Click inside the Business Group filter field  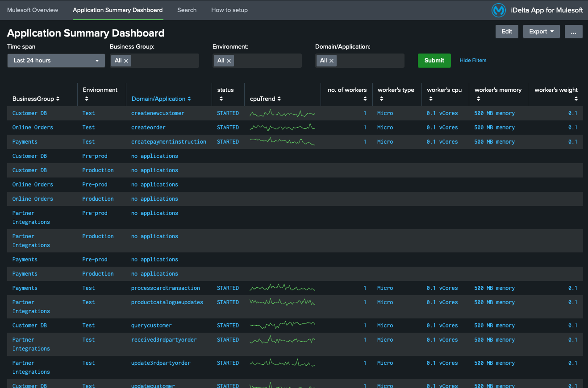(x=154, y=61)
